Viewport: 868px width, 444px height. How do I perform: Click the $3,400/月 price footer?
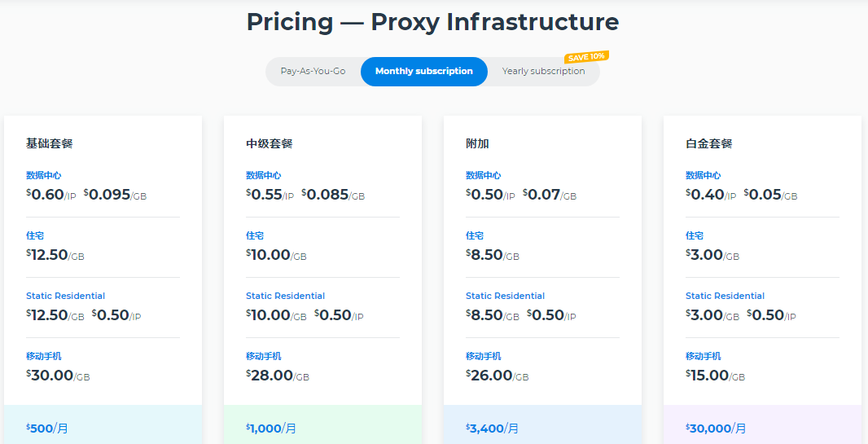click(492, 428)
